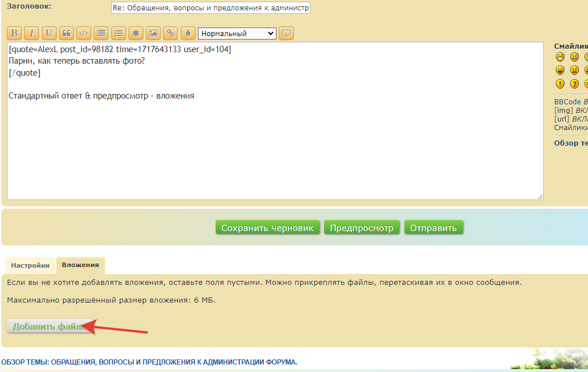This screenshot has height=372, width=588.
Task: Insert a bulleted list
Action: [101, 33]
